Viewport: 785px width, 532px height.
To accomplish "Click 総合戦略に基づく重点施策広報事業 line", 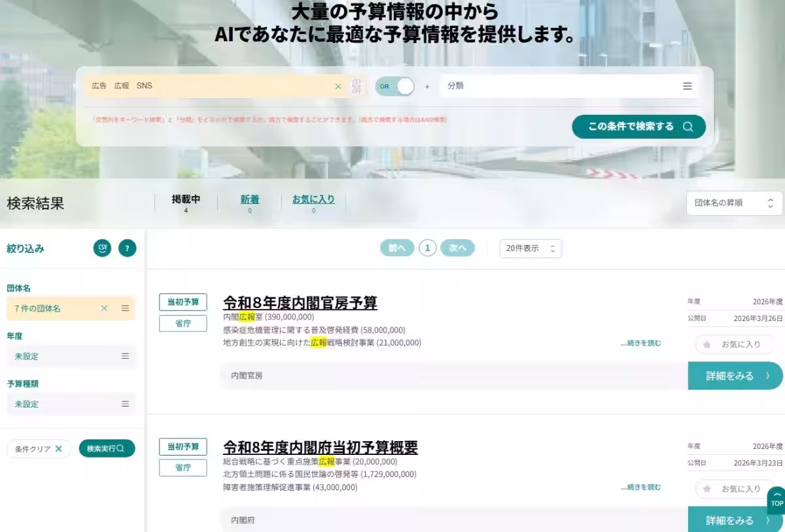I will coord(310,461).
